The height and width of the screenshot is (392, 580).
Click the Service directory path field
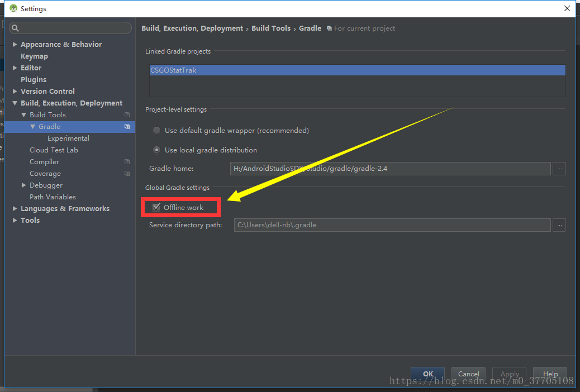coord(392,225)
